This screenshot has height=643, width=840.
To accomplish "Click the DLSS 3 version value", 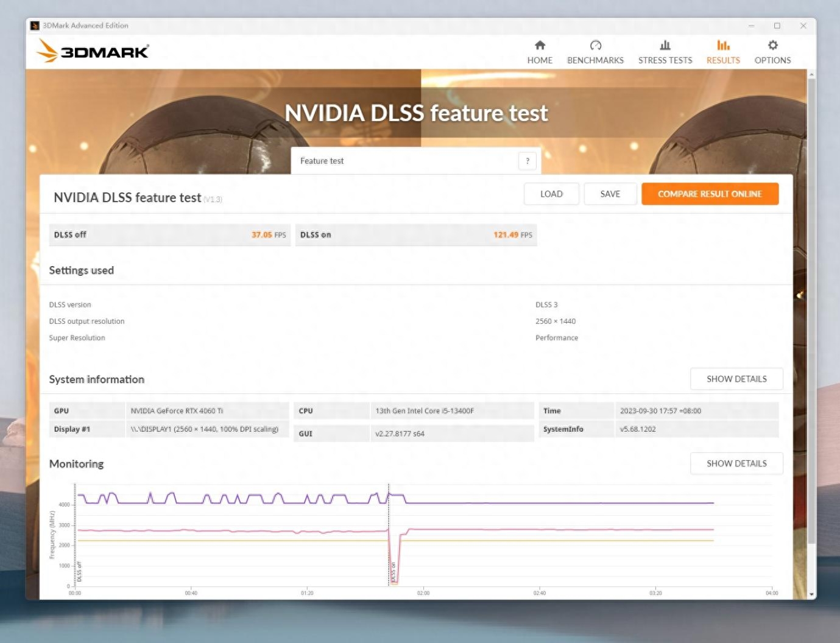I will click(x=546, y=304).
